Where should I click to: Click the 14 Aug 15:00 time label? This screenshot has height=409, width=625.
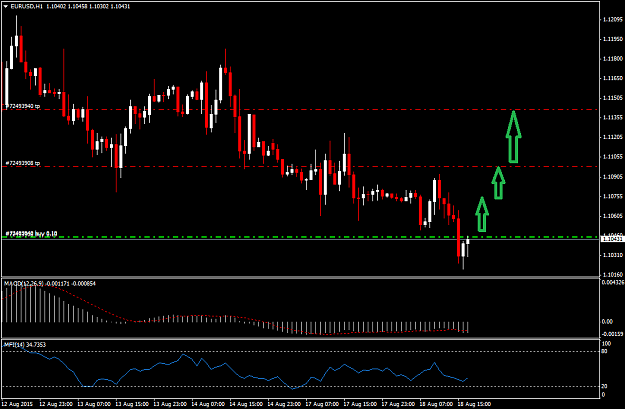coord(246,404)
